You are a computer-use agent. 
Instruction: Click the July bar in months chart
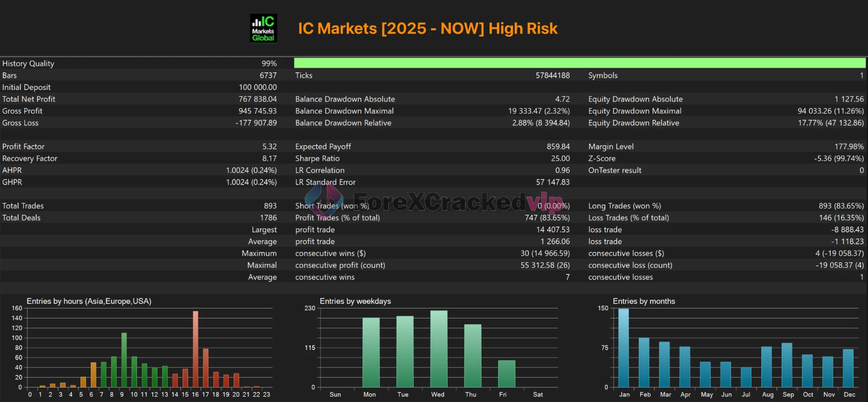(x=746, y=377)
